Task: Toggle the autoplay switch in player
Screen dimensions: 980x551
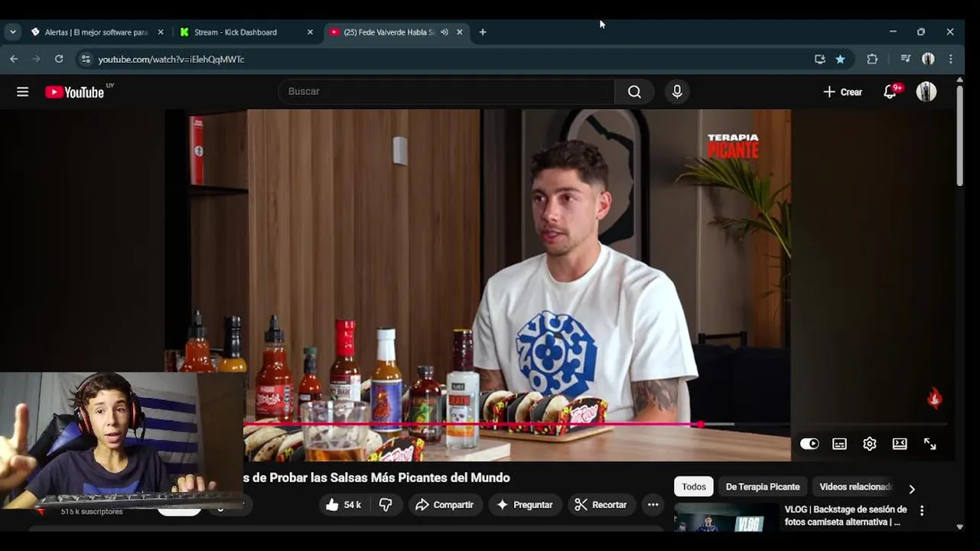Action: (809, 444)
